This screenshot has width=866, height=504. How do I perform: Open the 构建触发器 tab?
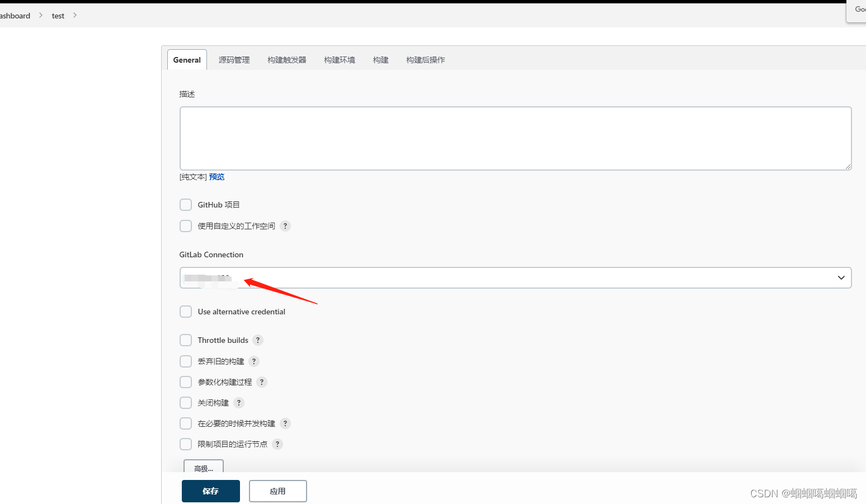(x=286, y=59)
